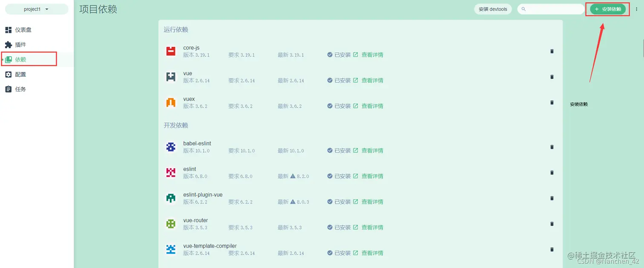Screen dimensions: 644x268
Task: Click the 仪表盘 dashboard icon
Action: point(9,30)
